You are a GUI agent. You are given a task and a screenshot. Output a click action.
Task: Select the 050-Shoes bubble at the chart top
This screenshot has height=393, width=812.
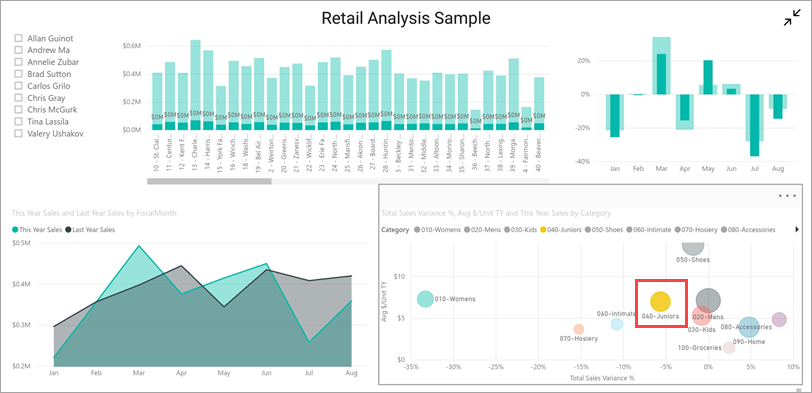693,248
